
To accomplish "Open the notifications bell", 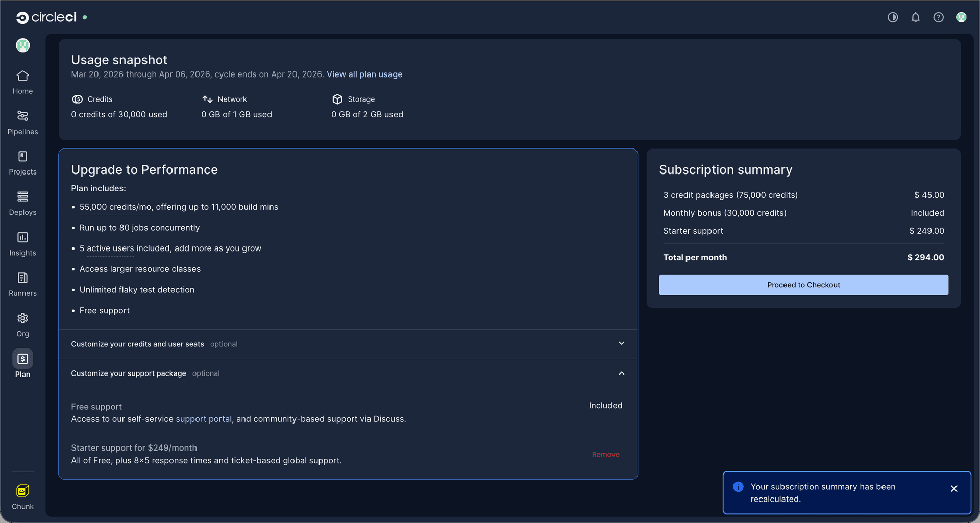I will [916, 17].
